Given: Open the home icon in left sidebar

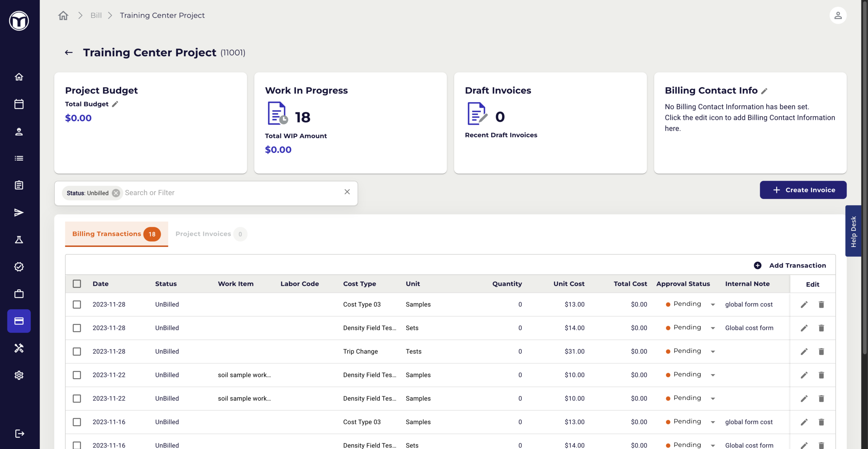Looking at the screenshot, I should 19,77.
